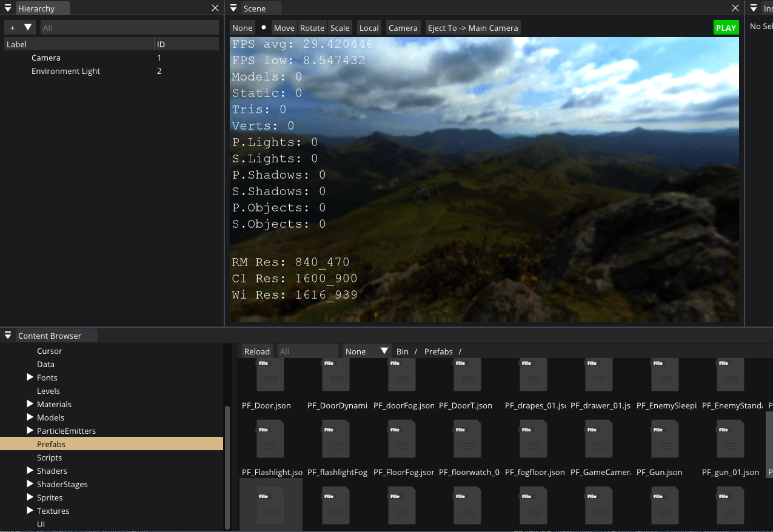
Task: Select the Cursor folder
Action: [x=50, y=351]
